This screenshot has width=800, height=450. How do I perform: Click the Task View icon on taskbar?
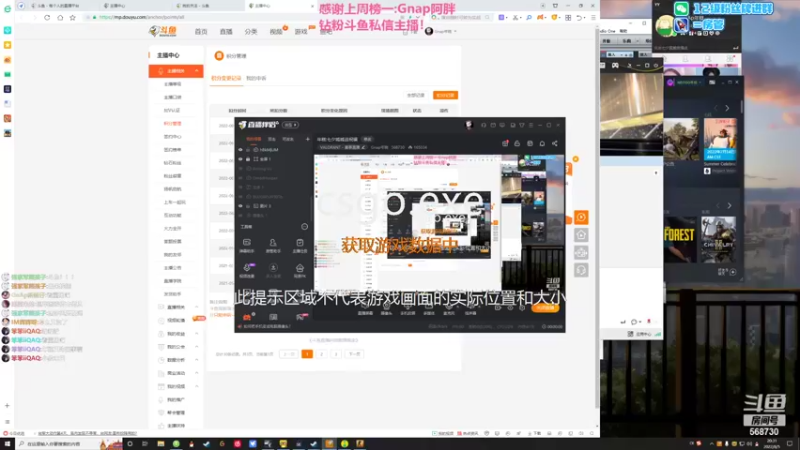[x=145, y=444]
